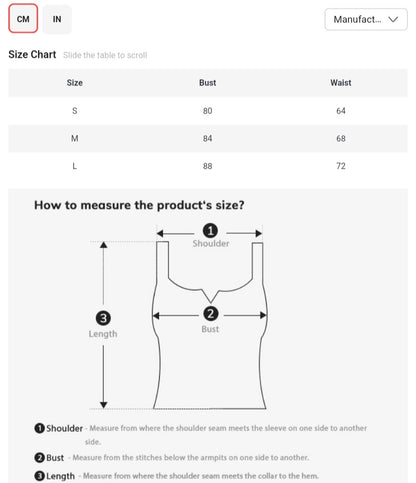416x483 pixels.
Task: Click the waist value 72 cell
Action: pos(341,166)
